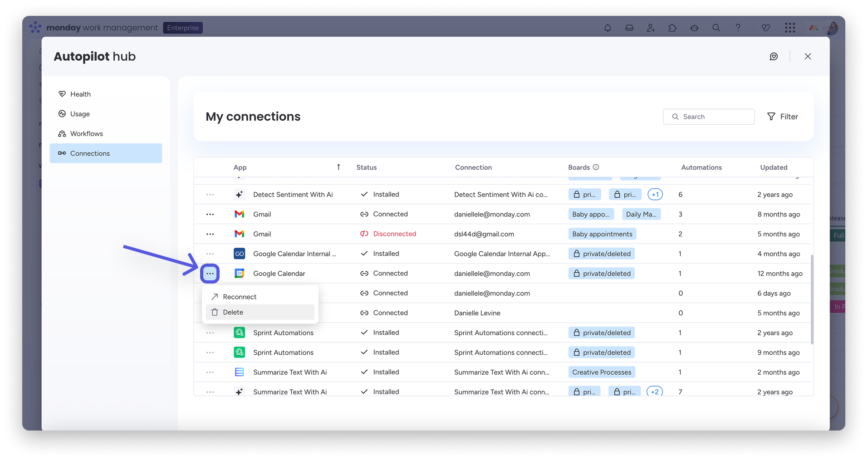
Task: Expand the +1 boards chip
Action: coord(655,195)
